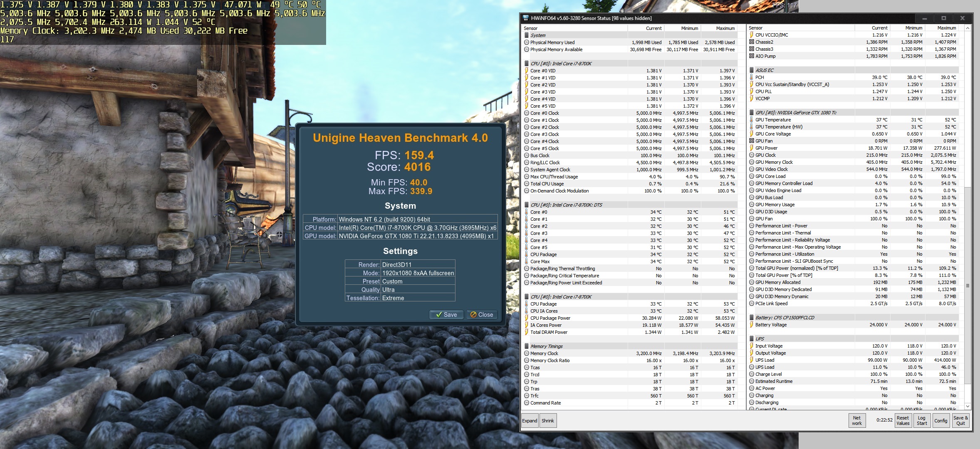Select the Total CPU Usage sensor row

coord(629,184)
